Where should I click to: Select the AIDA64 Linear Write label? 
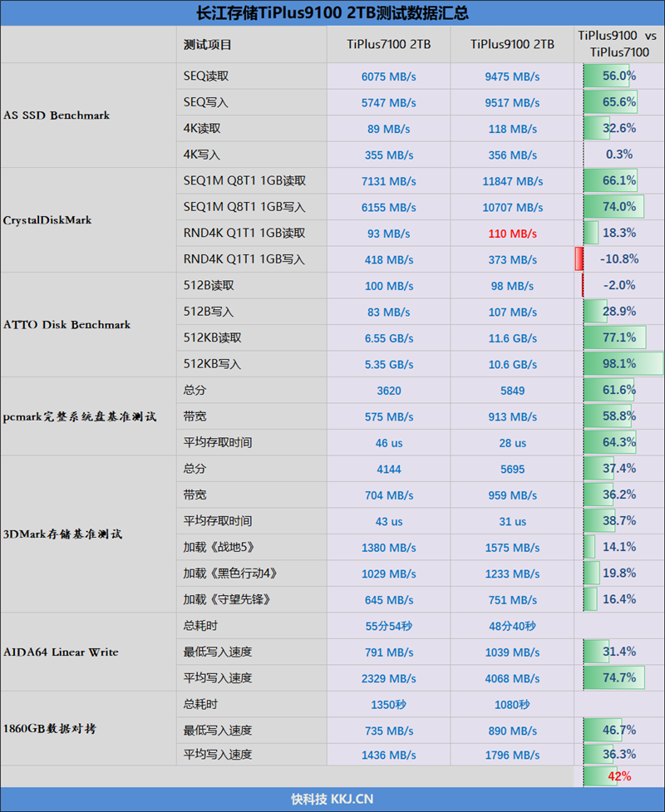click(x=62, y=652)
